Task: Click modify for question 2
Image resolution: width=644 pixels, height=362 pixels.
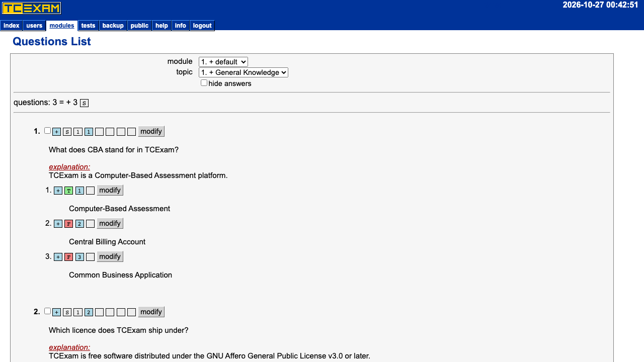Action: pyautogui.click(x=151, y=312)
